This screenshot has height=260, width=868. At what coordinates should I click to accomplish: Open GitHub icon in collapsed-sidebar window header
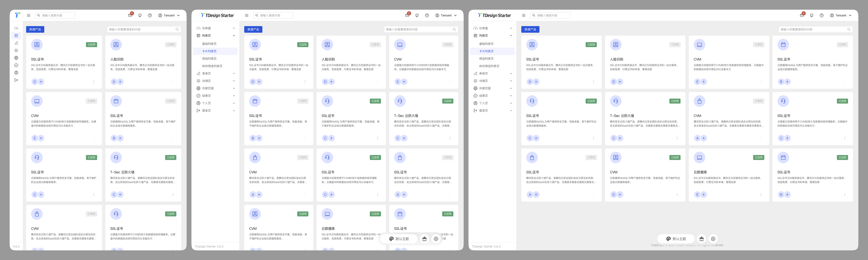[x=140, y=16]
